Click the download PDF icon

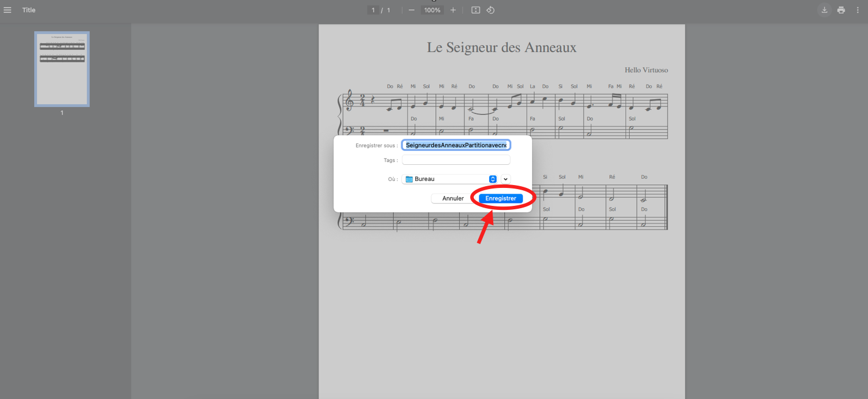824,10
